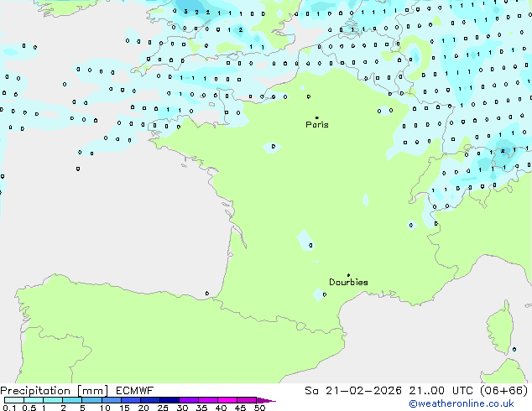Click the '25' legend value
Viewport: 532px width, 411px height.
tap(163, 408)
